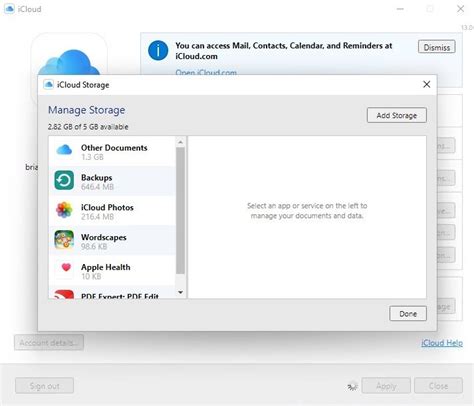Select the Other Documents 1.3 GB row

(112, 151)
